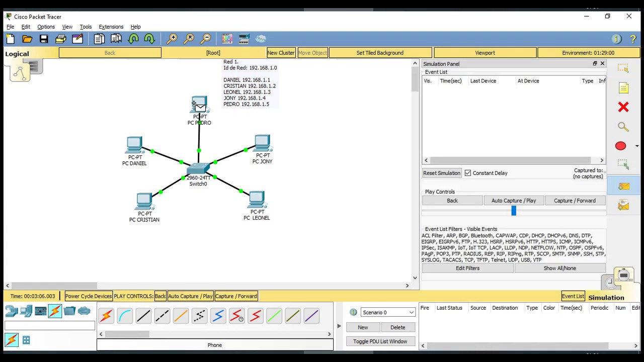Open the Activity Wizard icon

(77, 39)
